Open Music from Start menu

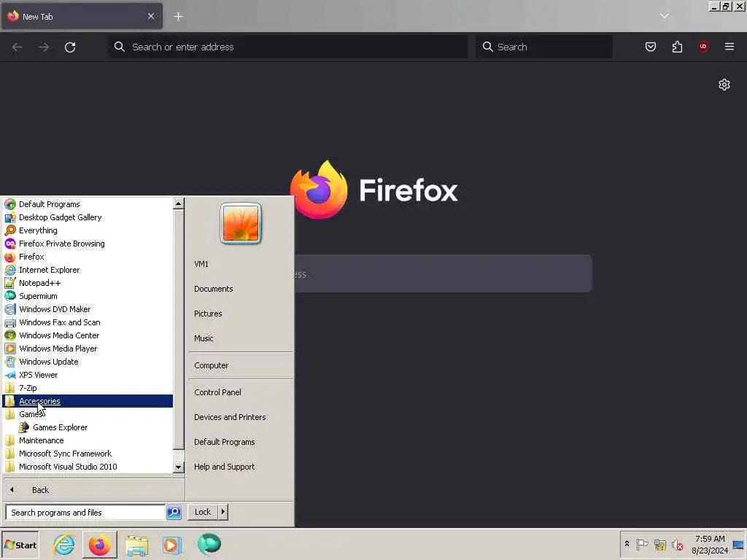coord(241,338)
